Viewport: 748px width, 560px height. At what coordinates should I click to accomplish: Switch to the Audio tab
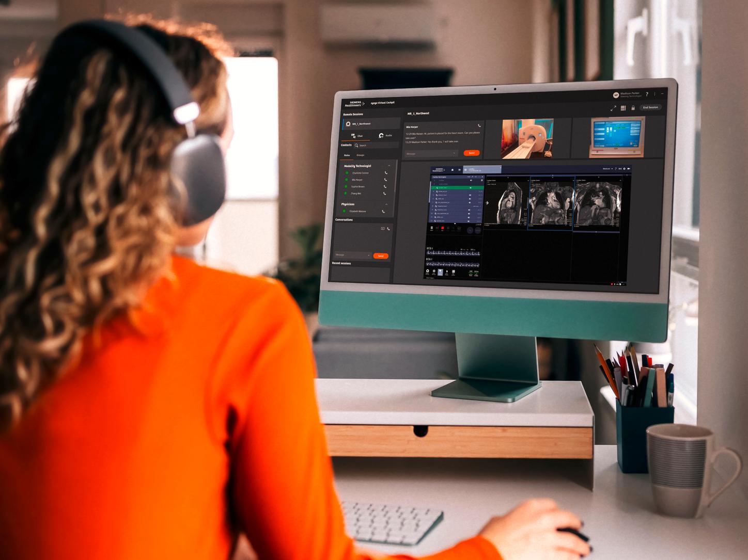pyautogui.click(x=385, y=135)
